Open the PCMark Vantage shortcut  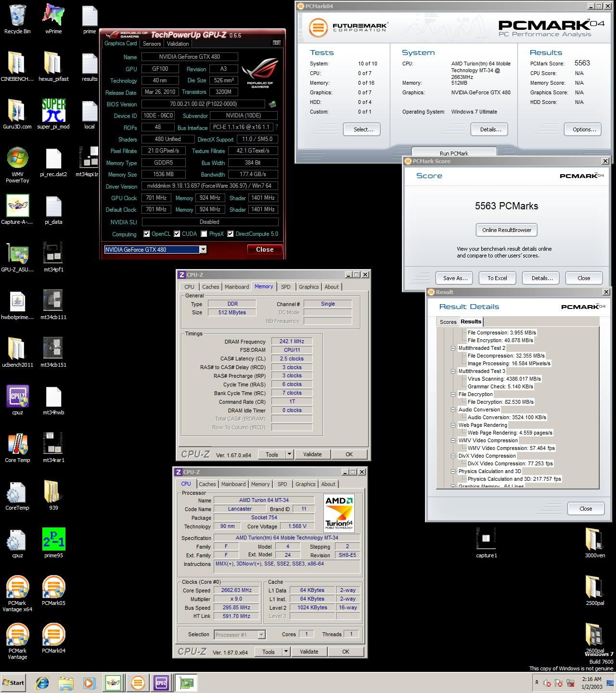(x=17, y=642)
